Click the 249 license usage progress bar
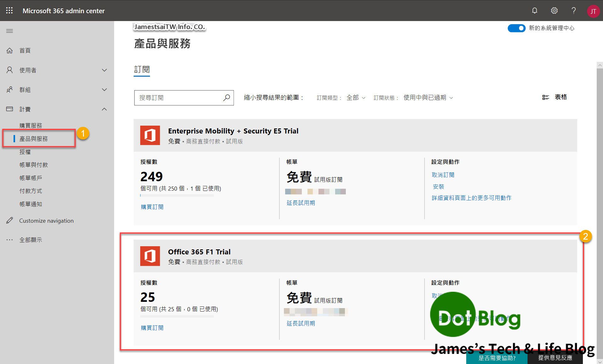This screenshot has width=603, height=364. [177, 195]
